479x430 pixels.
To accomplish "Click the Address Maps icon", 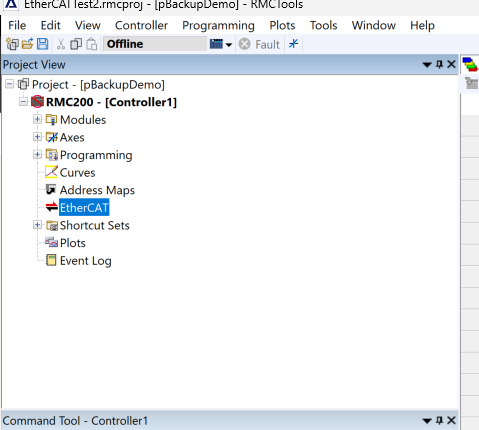I will click(51, 189).
